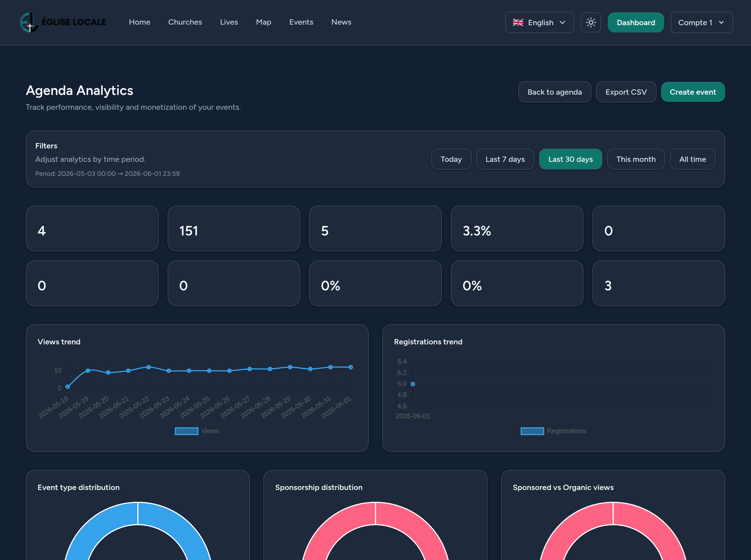Navigate to the Map page
This screenshot has height=560, width=751.
(x=264, y=22)
